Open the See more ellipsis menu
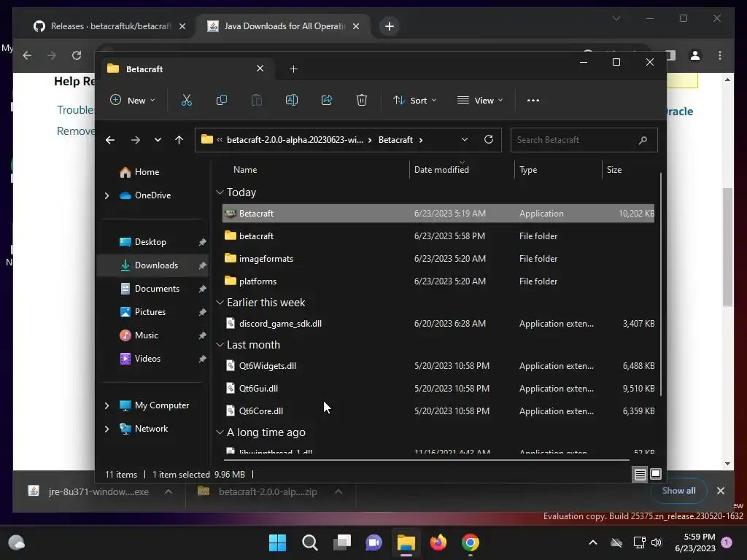This screenshot has height=560, width=747. 533,101
